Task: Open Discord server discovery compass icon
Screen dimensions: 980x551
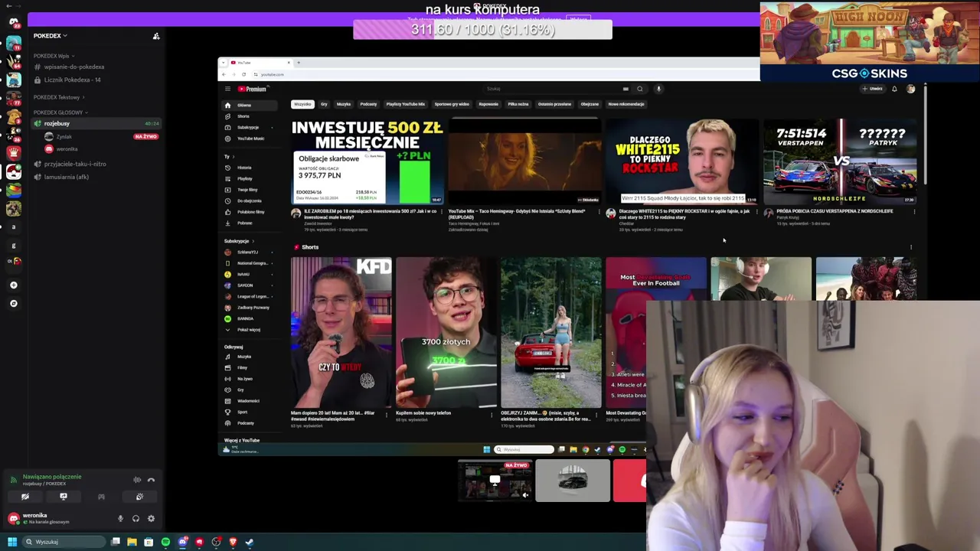Action: pyautogui.click(x=14, y=303)
